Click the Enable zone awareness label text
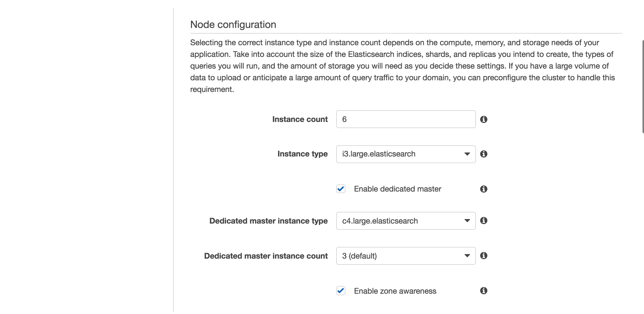Image resolution: width=644 pixels, height=314 pixels. coord(395,291)
